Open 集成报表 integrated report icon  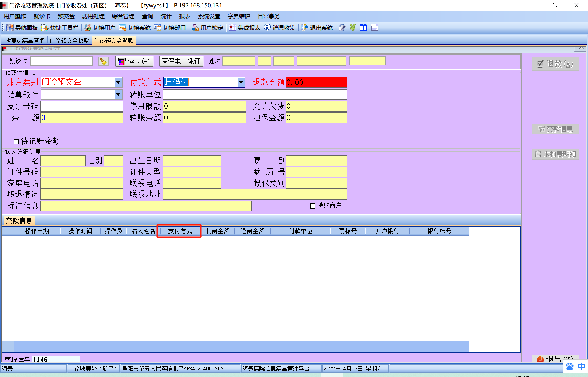pyautogui.click(x=232, y=28)
